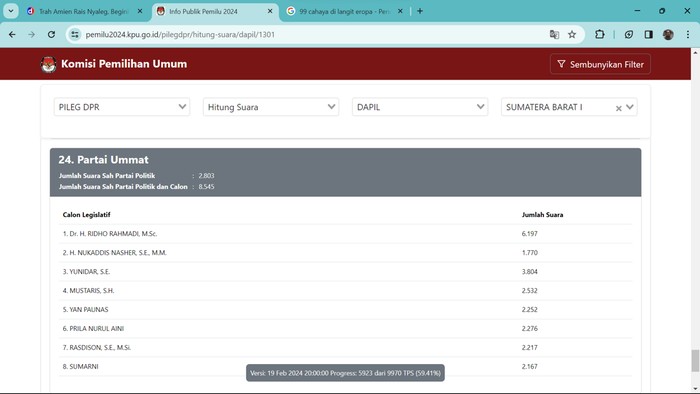Click vote count 6.197
700x394 pixels.
click(529, 234)
